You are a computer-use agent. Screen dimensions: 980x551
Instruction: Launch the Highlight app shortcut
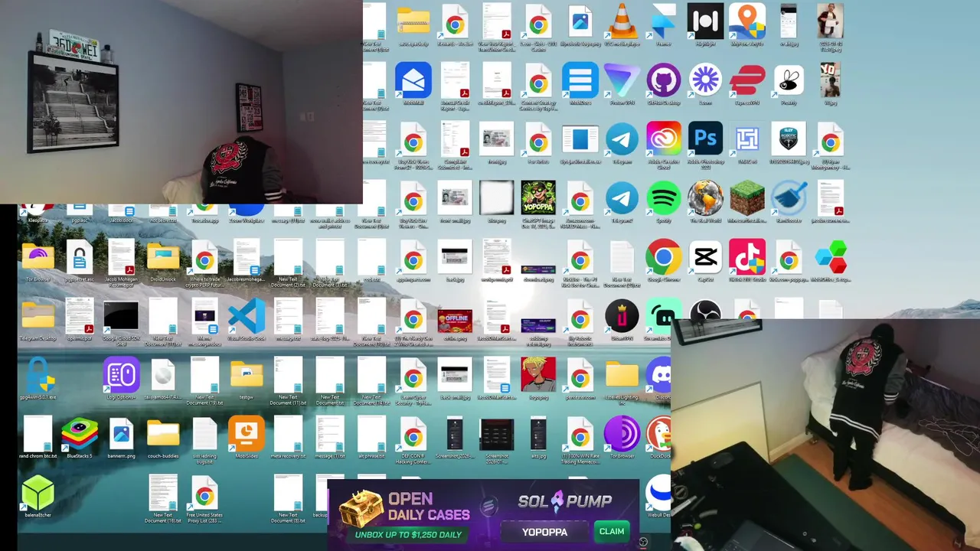[705, 21]
